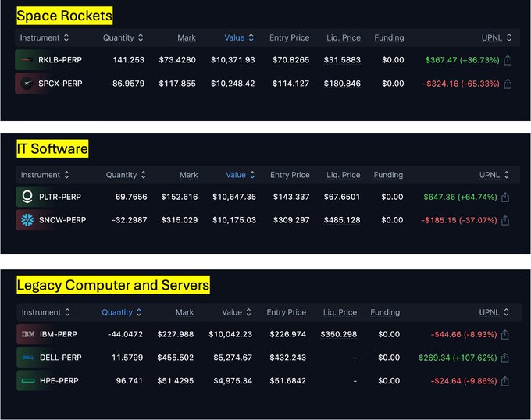Sort IT Software table by Value
The width and height of the screenshot is (531, 420).
pos(241,175)
